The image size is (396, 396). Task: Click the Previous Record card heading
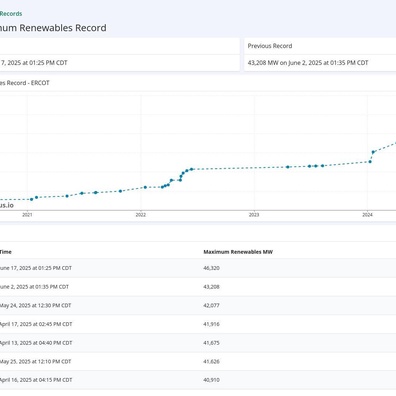[270, 46]
